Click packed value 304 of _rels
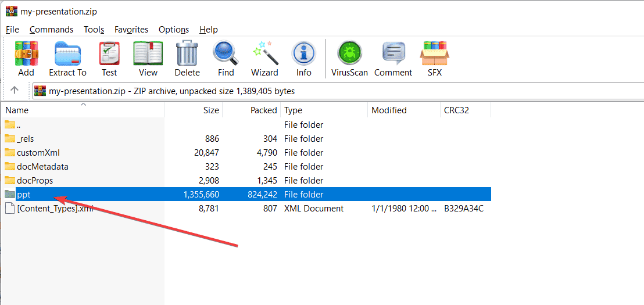 pos(270,139)
